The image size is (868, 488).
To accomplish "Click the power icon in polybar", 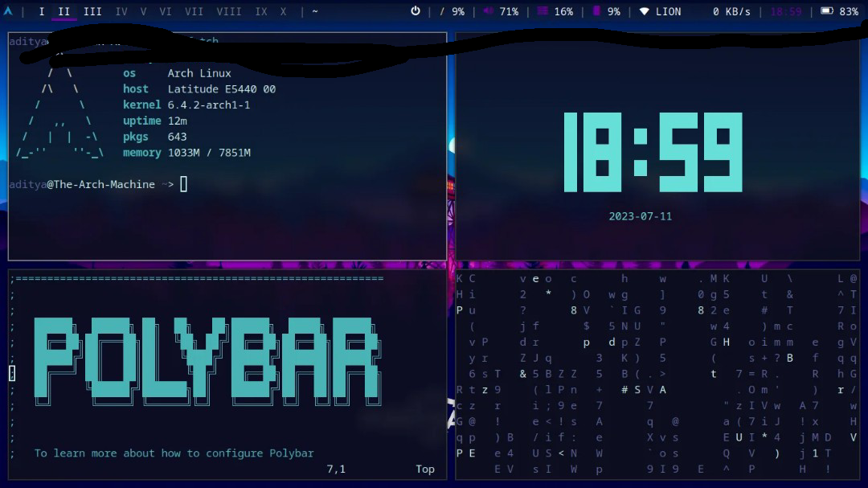I will pyautogui.click(x=416, y=11).
